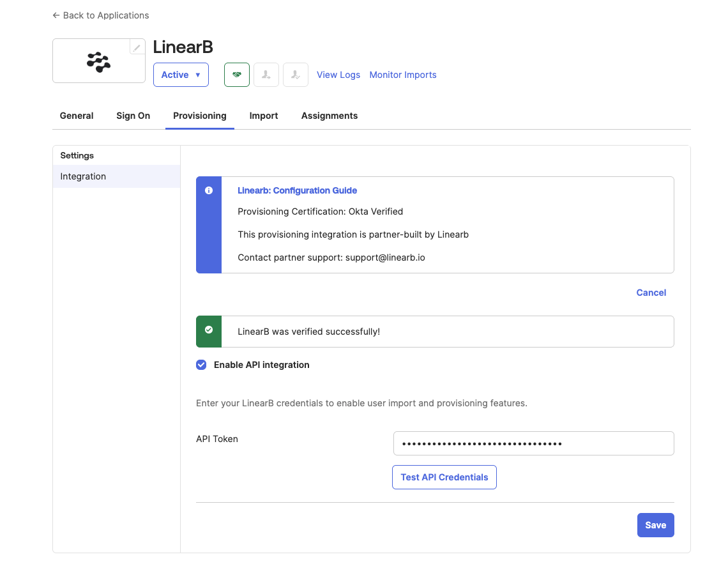
Task: Click the LinearB application title
Action: (183, 47)
